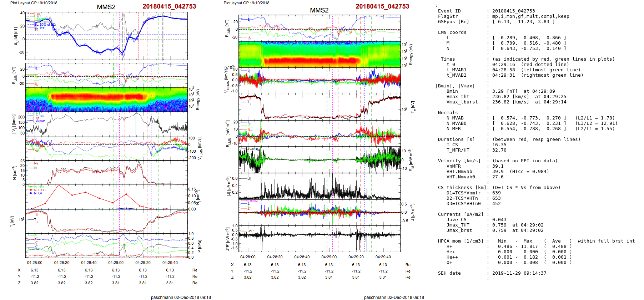644x300 pixels.
Task: Click the Plot Layout GP 19/10/2018 caption of left plot
Action: (34, 3)
